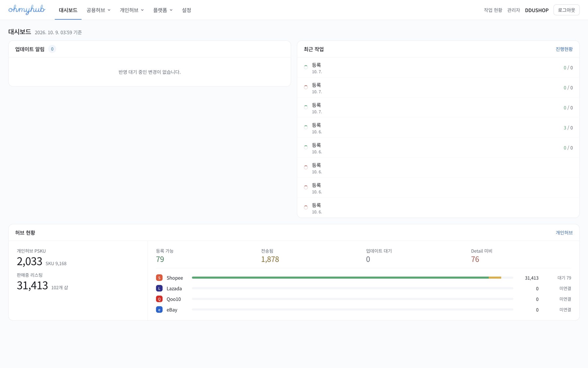This screenshot has height=368, width=588.
Task: Click the Qoo10 platform name
Action: (174, 299)
